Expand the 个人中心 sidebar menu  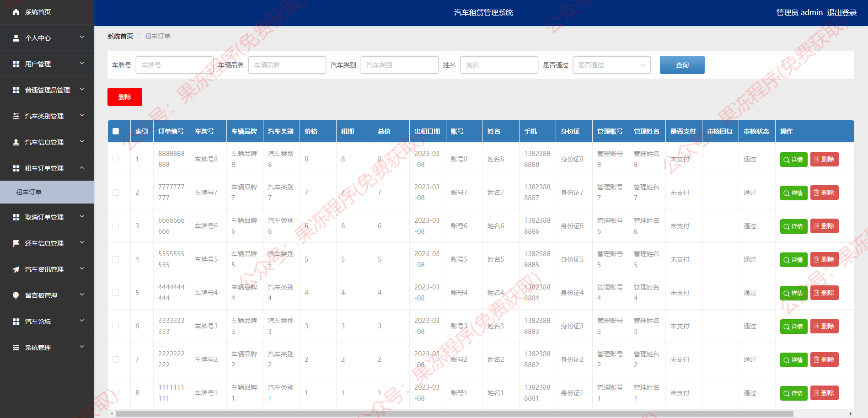click(47, 38)
